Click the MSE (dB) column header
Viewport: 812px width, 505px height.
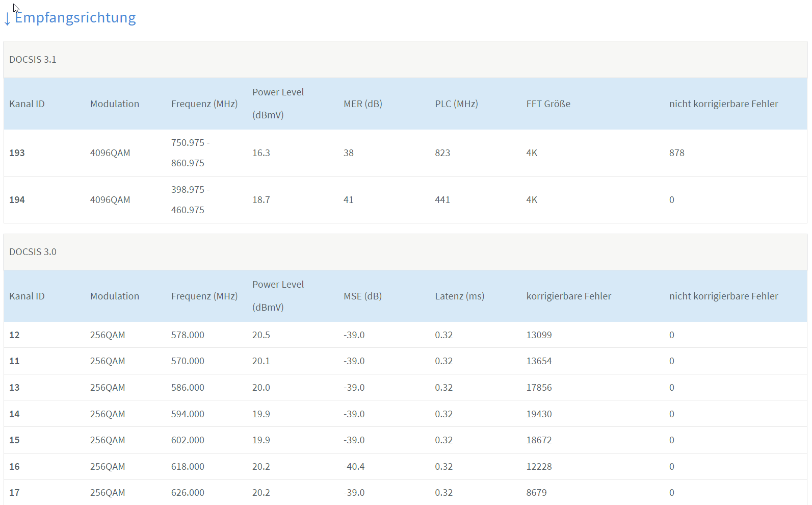tap(362, 296)
